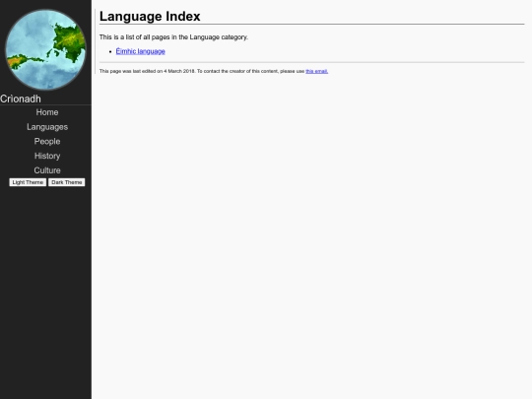
Task: Open the Home page in sidebar
Action: [x=47, y=112]
